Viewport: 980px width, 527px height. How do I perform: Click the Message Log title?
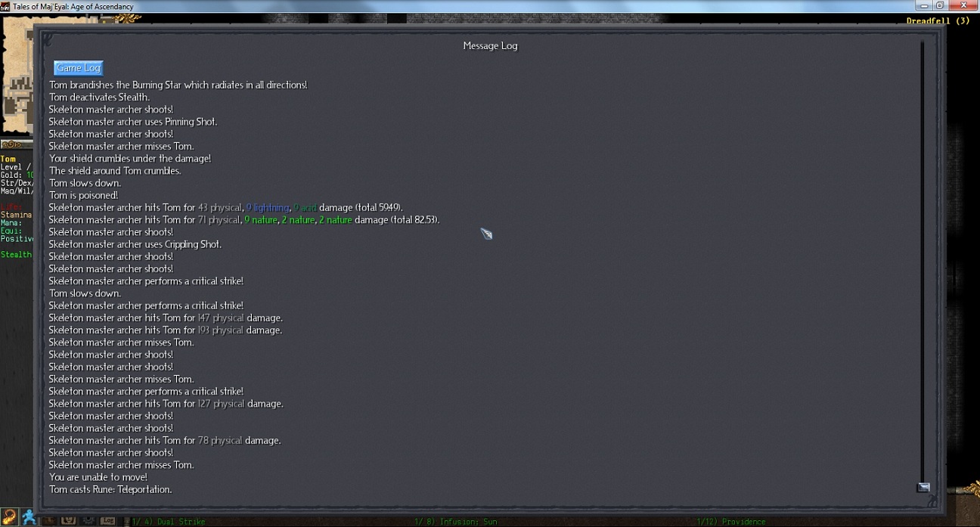coord(490,46)
